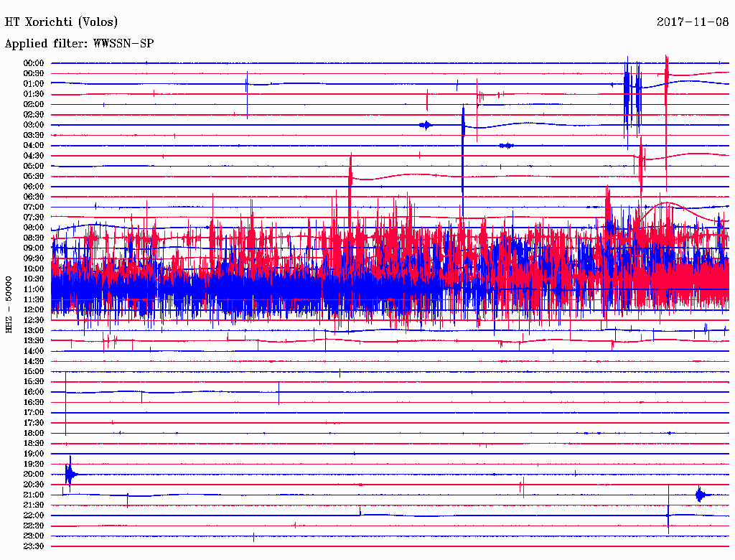Click the 22:30 time label
The image size is (735, 560).
pyautogui.click(x=34, y=526)
